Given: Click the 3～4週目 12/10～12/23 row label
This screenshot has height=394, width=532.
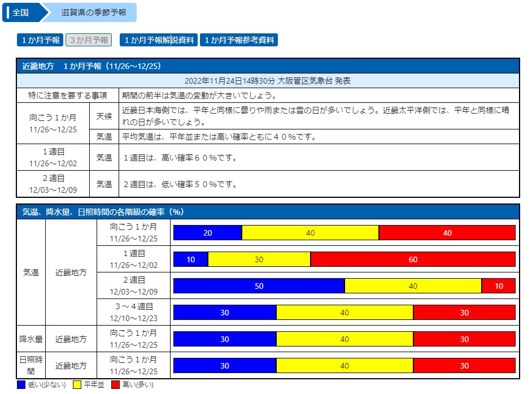Looking at the screenshot, I should tap(134, 313).
